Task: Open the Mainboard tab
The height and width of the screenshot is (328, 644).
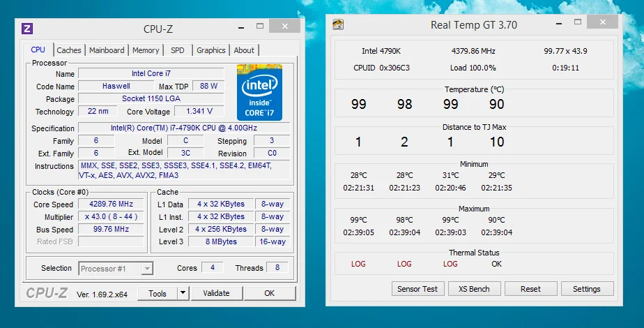Action: coord(107,50)
